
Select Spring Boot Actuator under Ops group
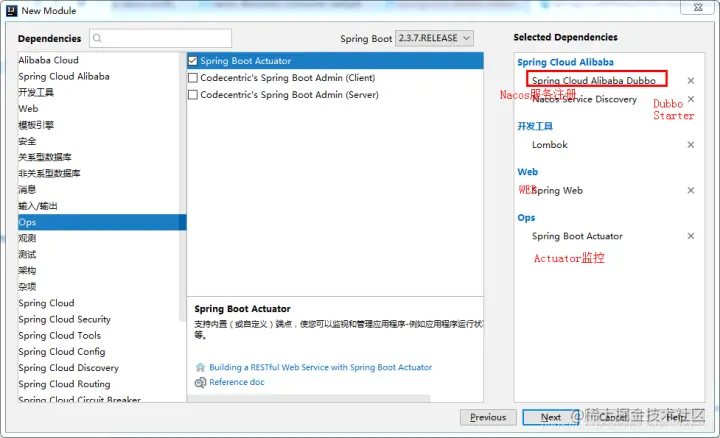pos(577,236)
